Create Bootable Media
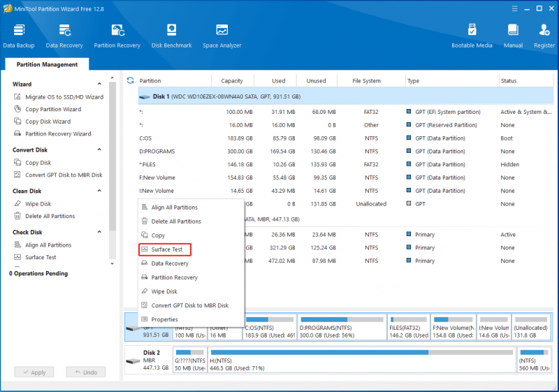 click(472, 36)
